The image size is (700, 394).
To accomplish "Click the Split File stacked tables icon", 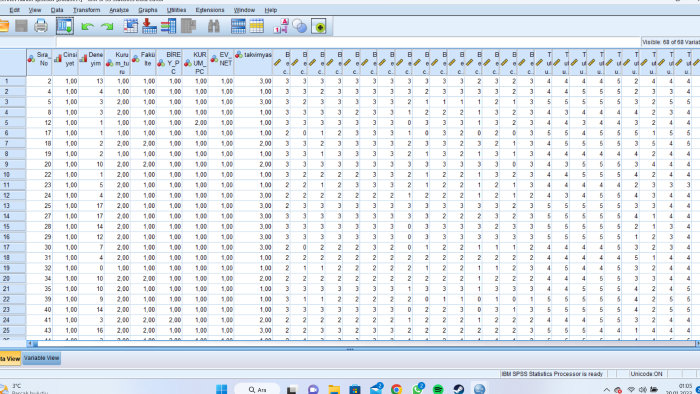I will click(238, 26).
